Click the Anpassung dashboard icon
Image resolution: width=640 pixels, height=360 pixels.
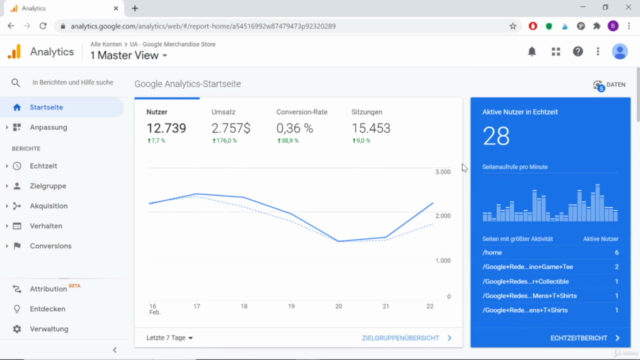pyautogui.click(x=17, y=127)
